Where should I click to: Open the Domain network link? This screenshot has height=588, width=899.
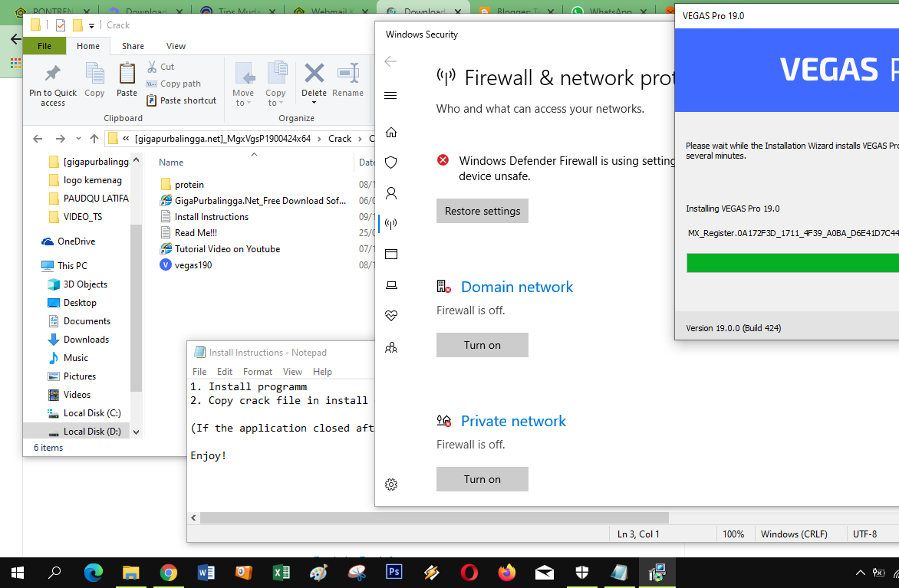[x=516, y=287]
